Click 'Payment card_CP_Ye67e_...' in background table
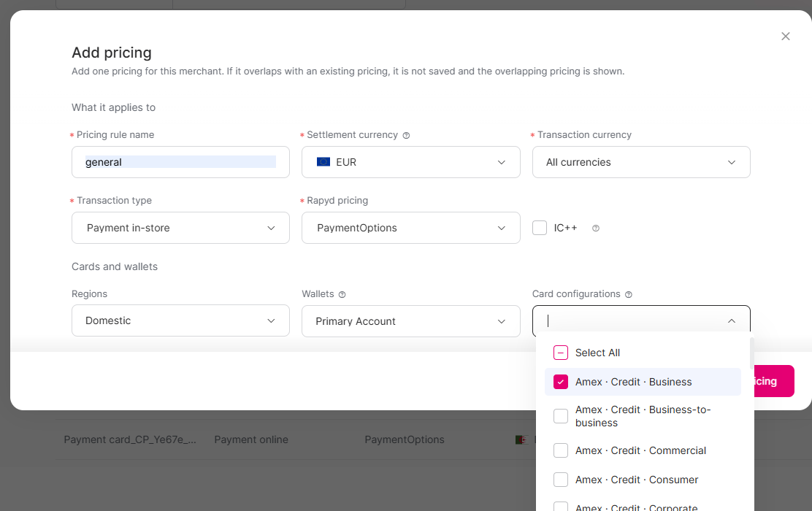This screenshot has width=812, height=511. tap(130, 439)
